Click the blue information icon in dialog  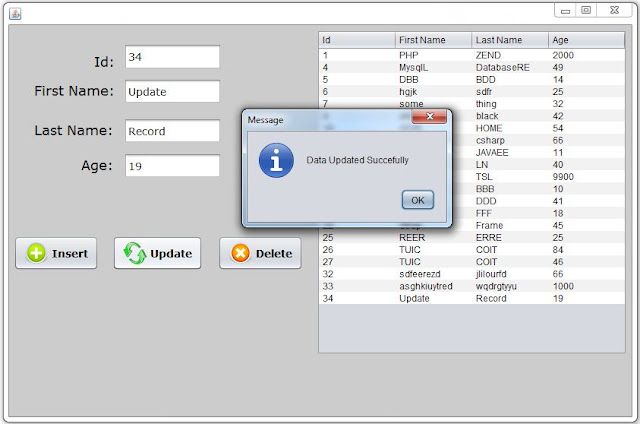pos(276,160)
